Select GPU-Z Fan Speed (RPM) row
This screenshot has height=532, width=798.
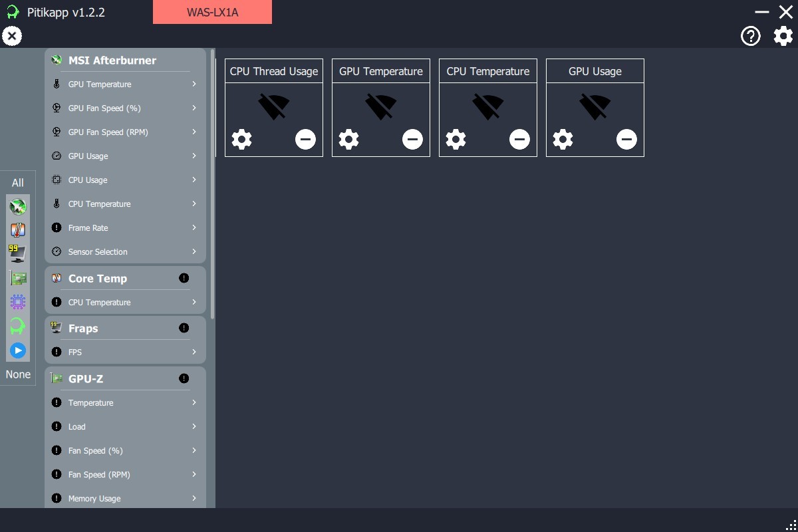125,474
